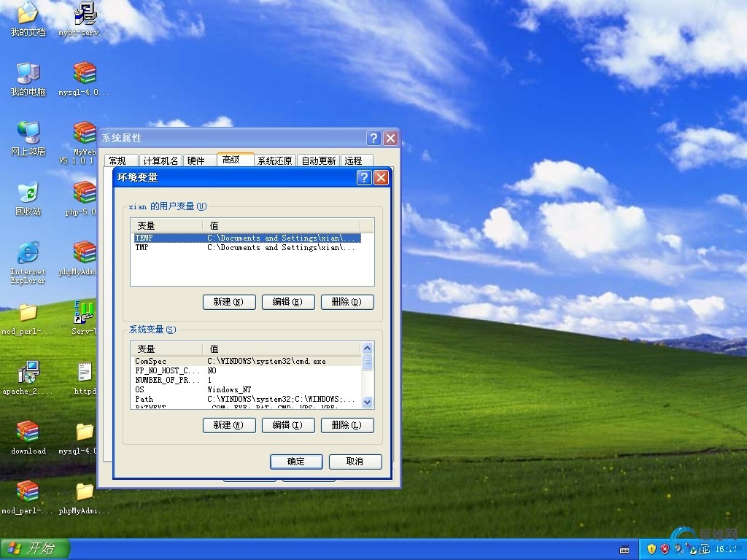The height and width of the screenshot is (560, 747).
Task: Select the phpMyAdmi folder icon
Action: click(x=85, y=497)
